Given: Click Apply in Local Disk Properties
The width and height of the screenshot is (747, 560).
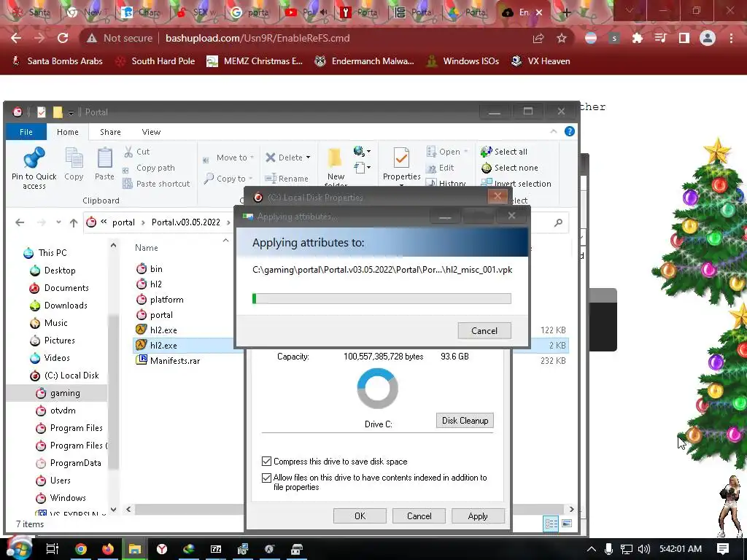Looking at the screenshot, I should pyautogui.click(x=477, y=516).
